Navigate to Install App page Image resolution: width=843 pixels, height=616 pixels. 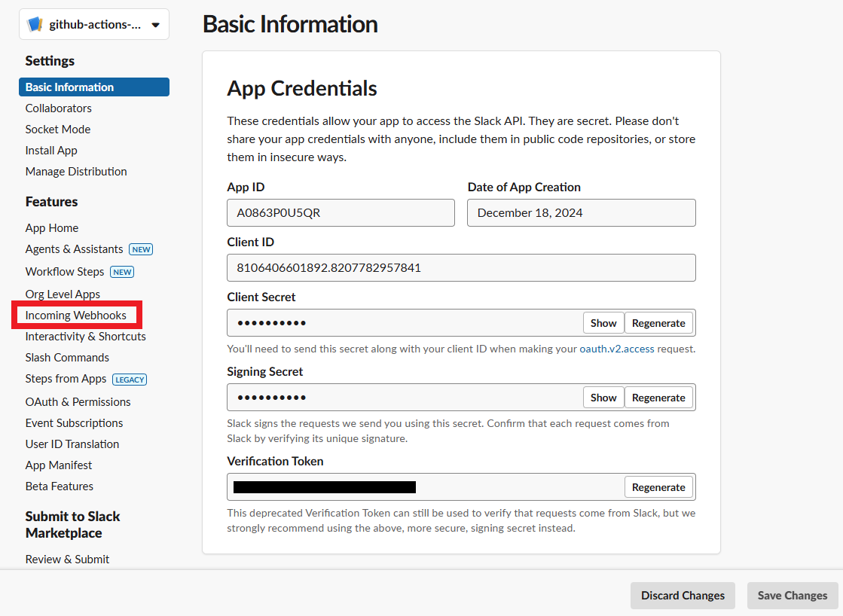[x=51, y=151]
